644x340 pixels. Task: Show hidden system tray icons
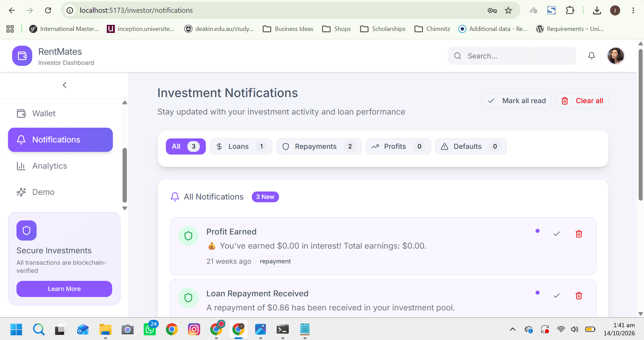513,330
